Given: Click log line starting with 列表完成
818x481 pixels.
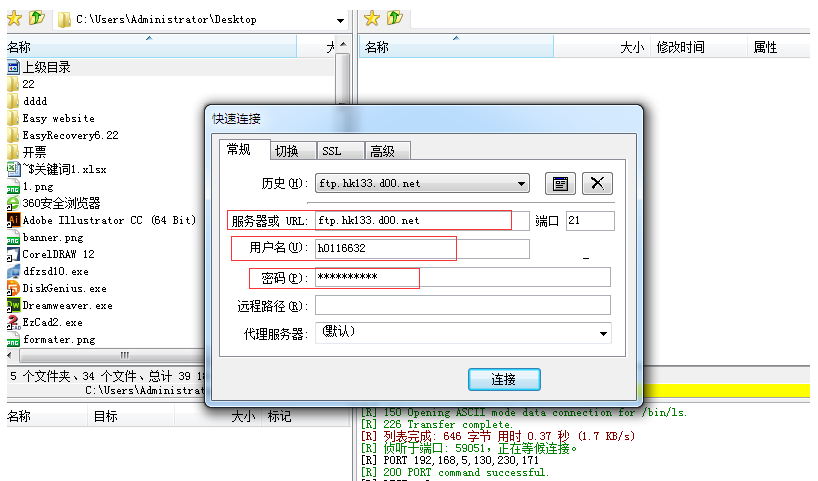Looking at the screenshot, I should 498,436.
